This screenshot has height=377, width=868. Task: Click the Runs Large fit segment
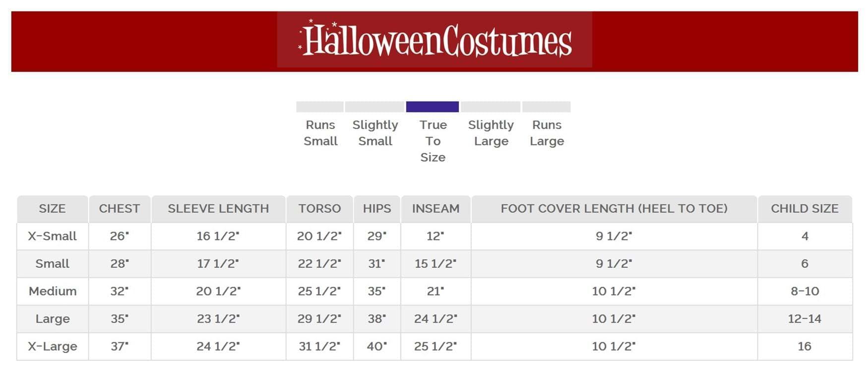pyautogui.click(x=546, y=107)
